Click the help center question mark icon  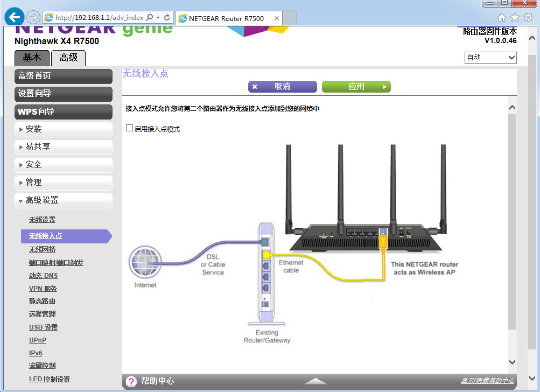click(131, 381)
